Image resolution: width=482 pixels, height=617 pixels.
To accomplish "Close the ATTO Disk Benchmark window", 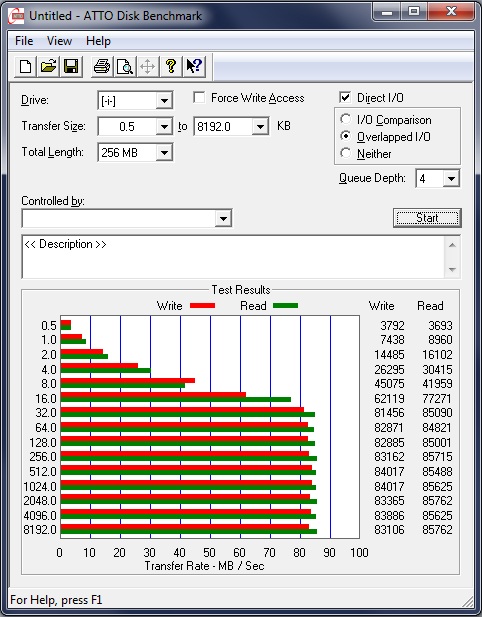I will tap(451, 12).
